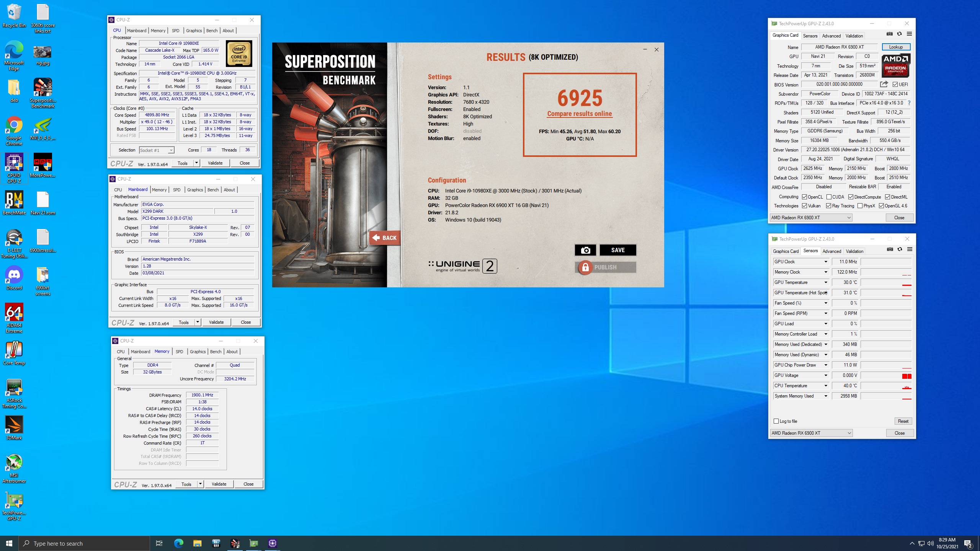Launch AIDA64 Extreme desktop shortcut
Screen dimensions: 980x551
click(x=14, y=318)
